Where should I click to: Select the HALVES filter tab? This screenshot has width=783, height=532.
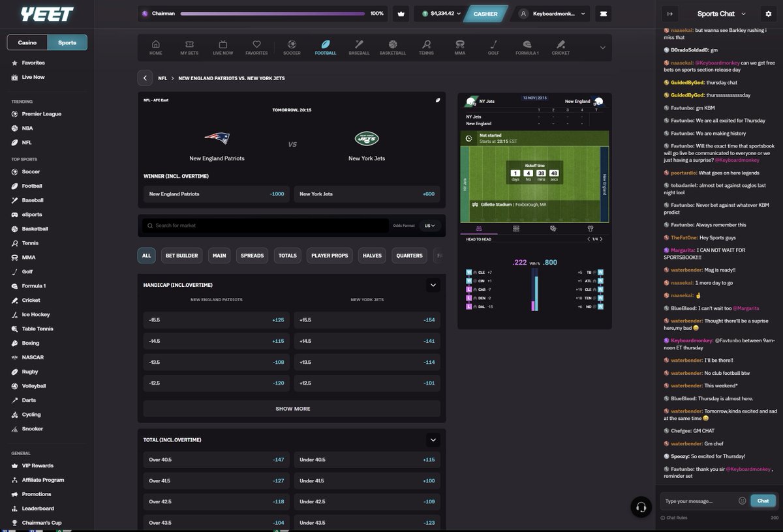point(373,256)
